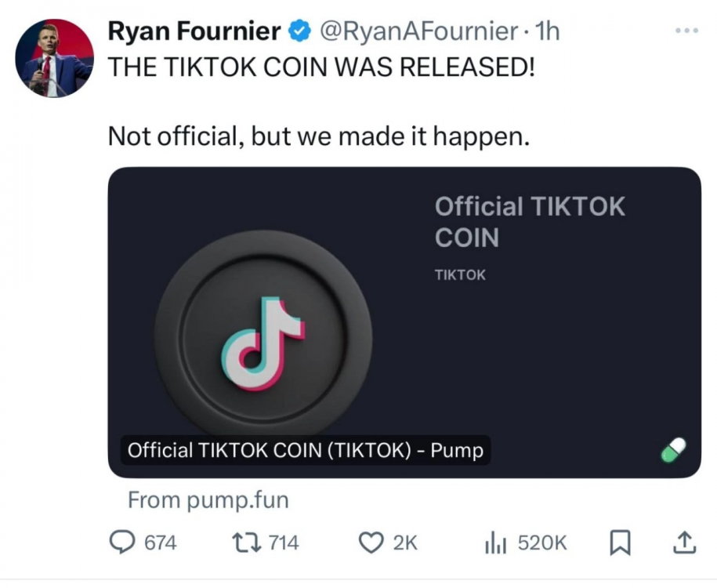This screenshot has width=717, height=588.
Task: Click the share upload icon
Action: 683,542
